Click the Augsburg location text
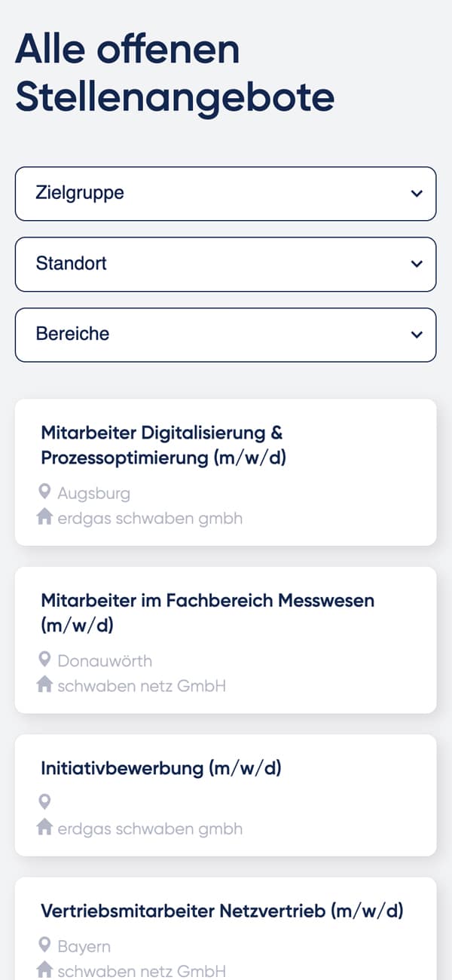The height and width of the screenshot is (980, 452). pyautogui.click(x=94, y=494)
